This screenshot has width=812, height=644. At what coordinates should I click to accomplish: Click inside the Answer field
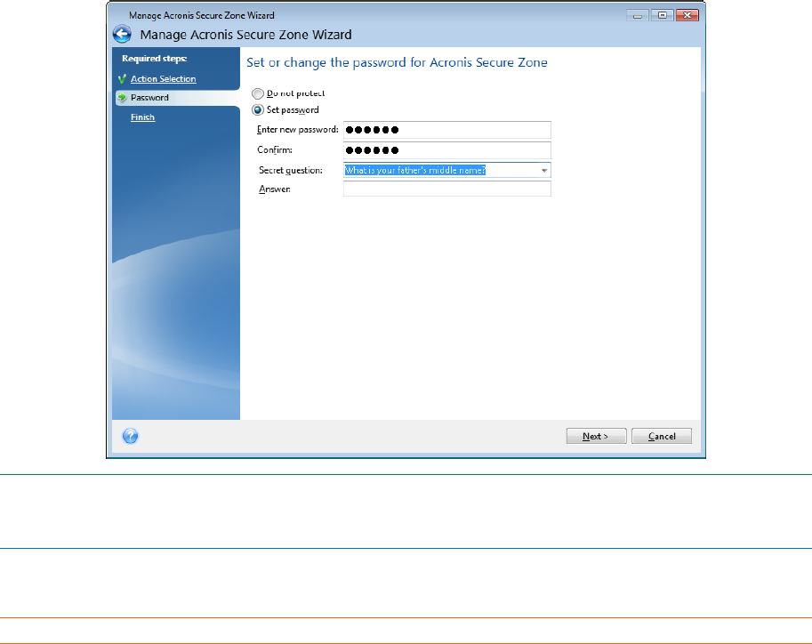click(446, 189)
